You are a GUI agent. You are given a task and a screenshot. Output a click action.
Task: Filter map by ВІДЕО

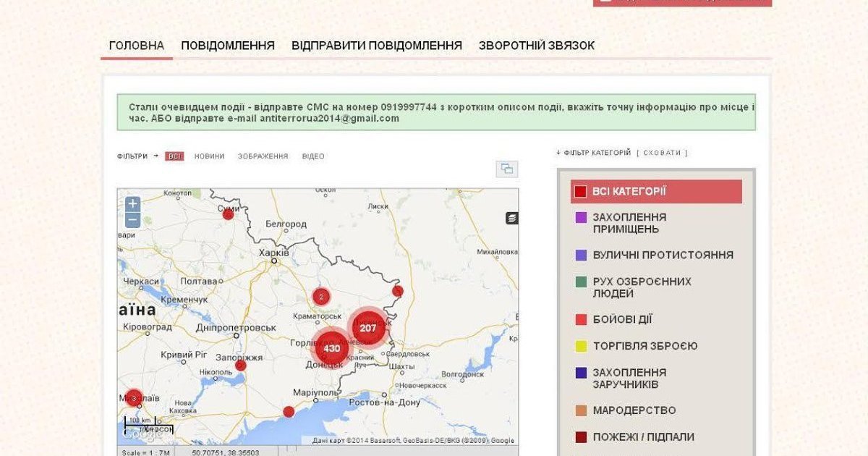coord(313,156)
